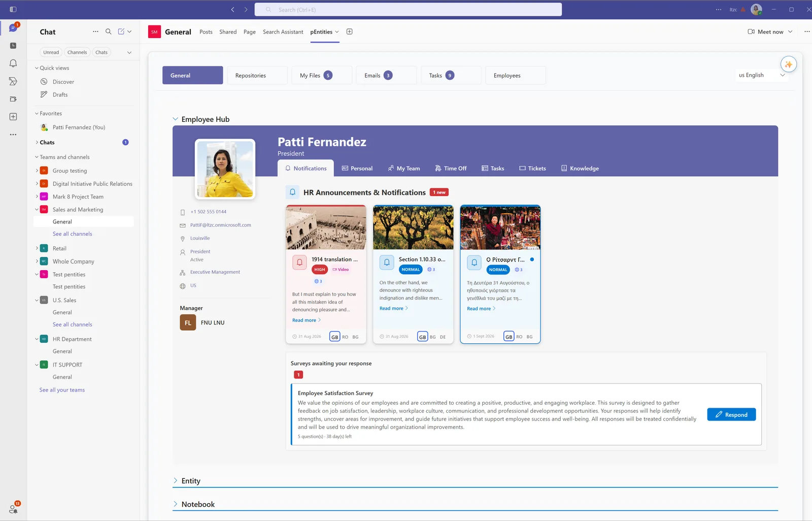
Task: Start a new chat with the compose icon
Action: 121,31
